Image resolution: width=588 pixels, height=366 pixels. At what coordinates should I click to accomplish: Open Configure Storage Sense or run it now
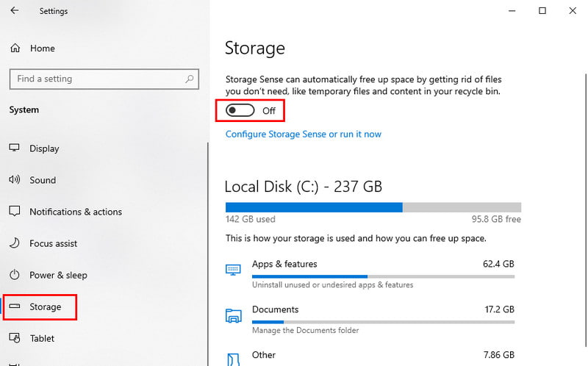[x=303, y=134]
